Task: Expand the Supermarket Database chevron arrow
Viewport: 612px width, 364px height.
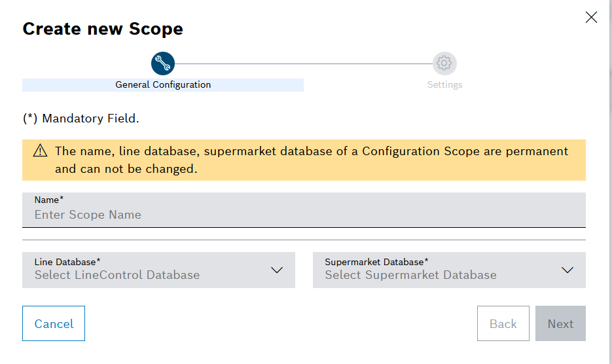Action: [567, 270]
